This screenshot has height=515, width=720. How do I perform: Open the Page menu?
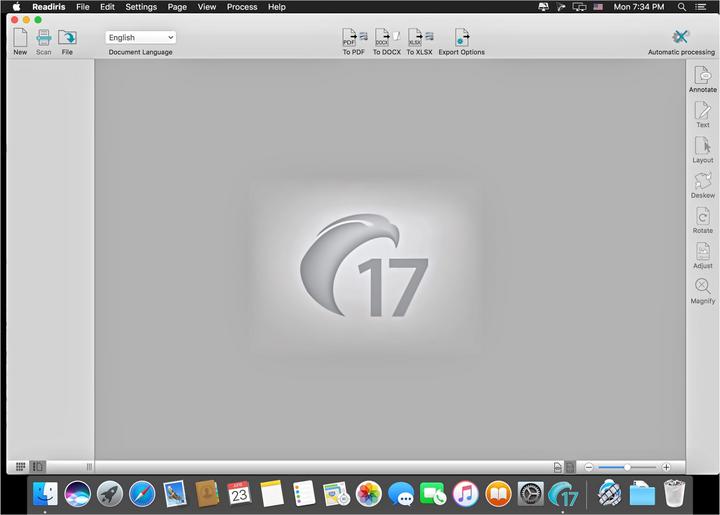(x=177, y=7)
